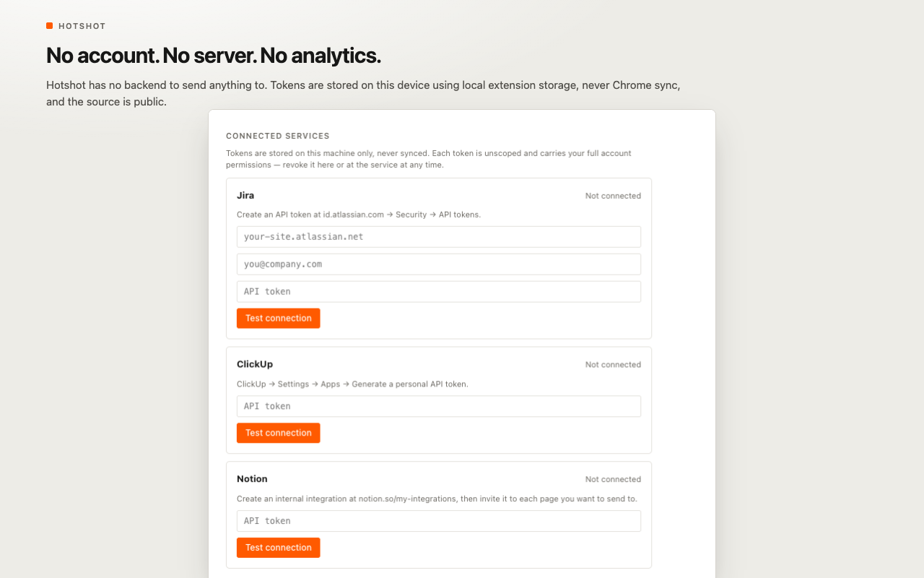Click the orange Hotshot logo square
Viewport: 924px width, 578px height.
coord(49,26)
